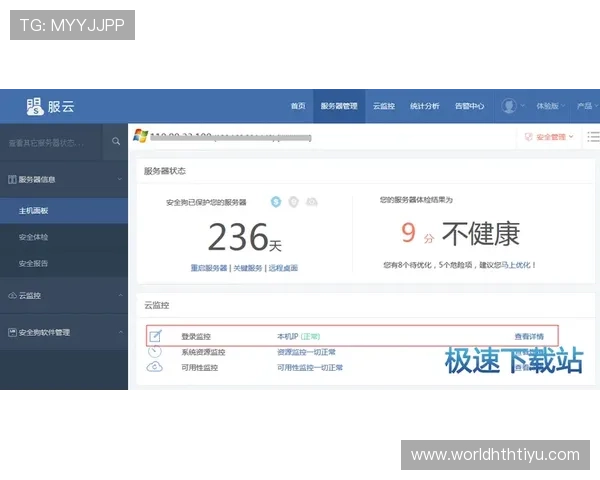The image size is (600, 480).
Task: Click the 您的服务器体检结果为 text
Action: click(x=416, y=200)
